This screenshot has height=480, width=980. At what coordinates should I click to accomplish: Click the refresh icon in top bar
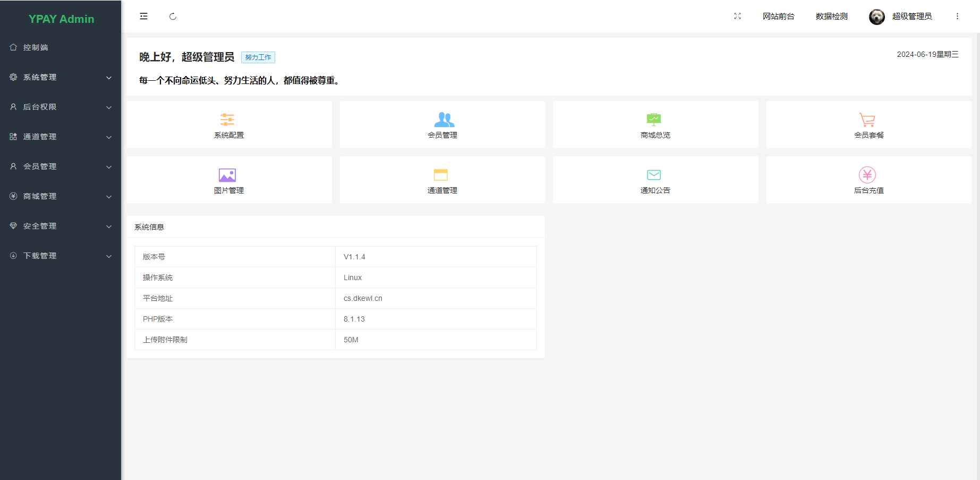[173, 16]
